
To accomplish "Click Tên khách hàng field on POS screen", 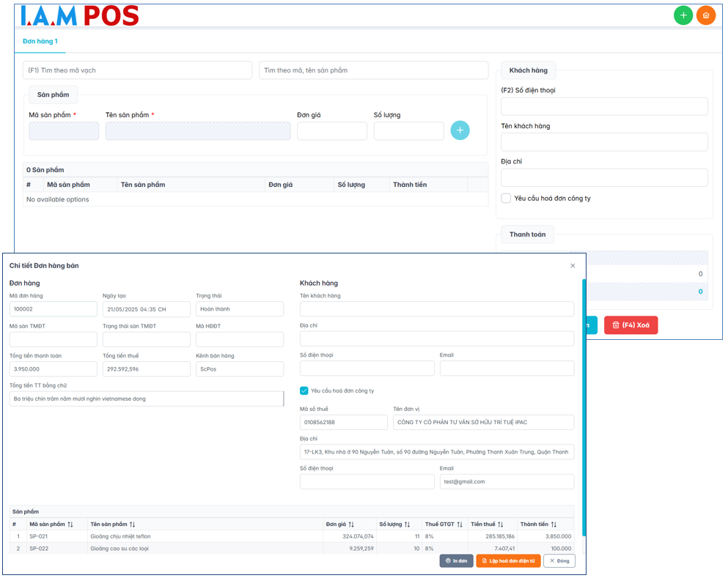I will [x=604, y=142].
